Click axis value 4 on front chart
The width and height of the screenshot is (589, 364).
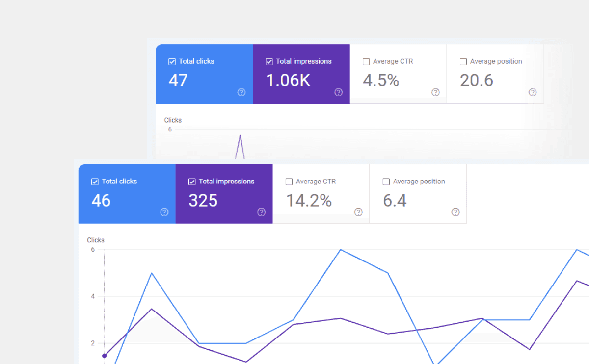tap(93, 296)
